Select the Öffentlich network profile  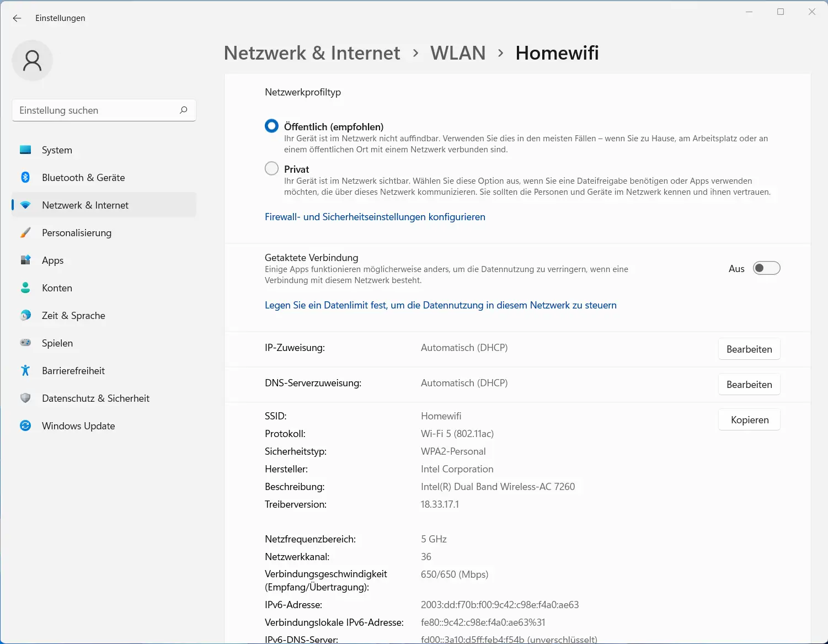[x=271, y=126]
